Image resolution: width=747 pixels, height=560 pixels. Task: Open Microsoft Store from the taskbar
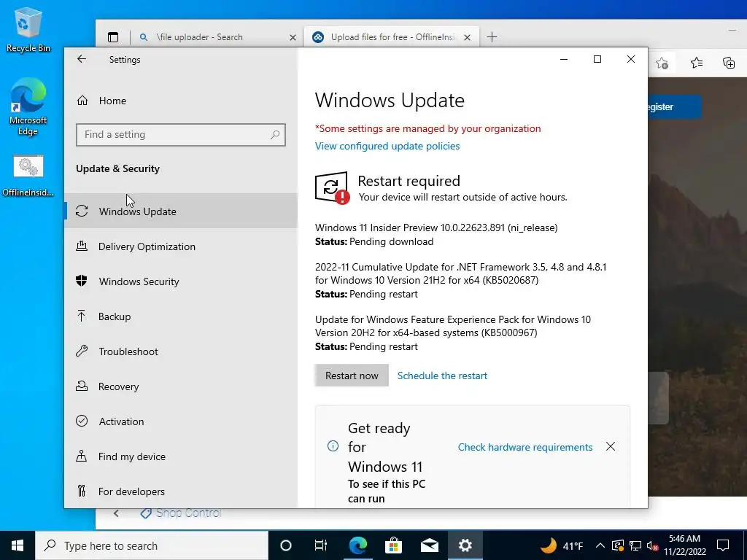tap(393, 545)
